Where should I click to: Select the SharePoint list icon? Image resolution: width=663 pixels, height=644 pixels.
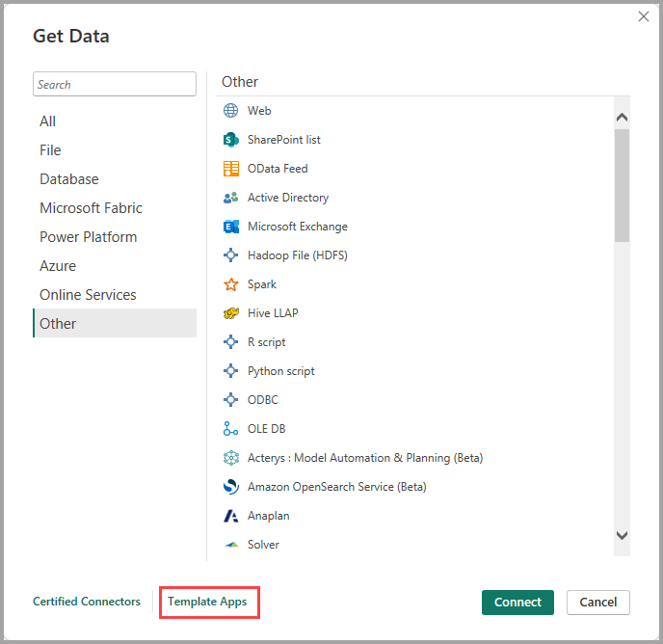(x=231, y=140)
